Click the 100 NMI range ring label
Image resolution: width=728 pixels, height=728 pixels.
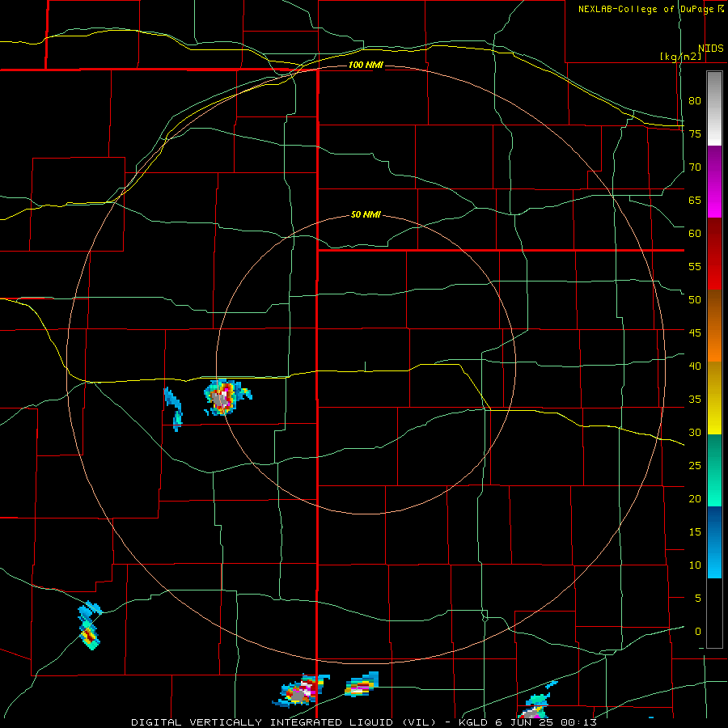(366, 65)
